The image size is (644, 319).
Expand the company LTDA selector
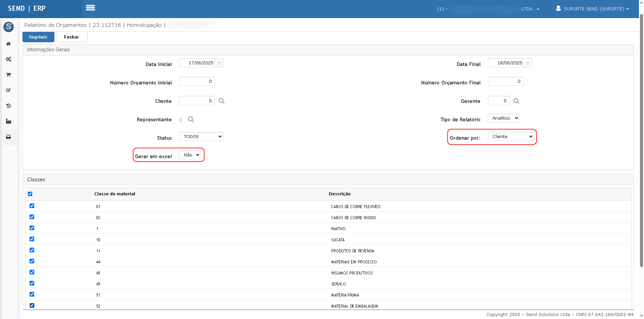530,9
